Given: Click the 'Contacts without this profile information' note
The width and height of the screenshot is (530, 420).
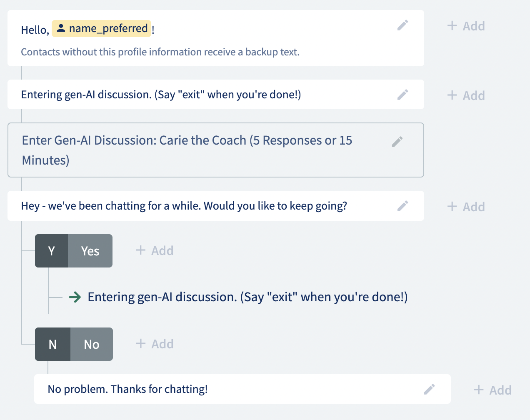Looking at the screenshot, I should pos(160,52).
